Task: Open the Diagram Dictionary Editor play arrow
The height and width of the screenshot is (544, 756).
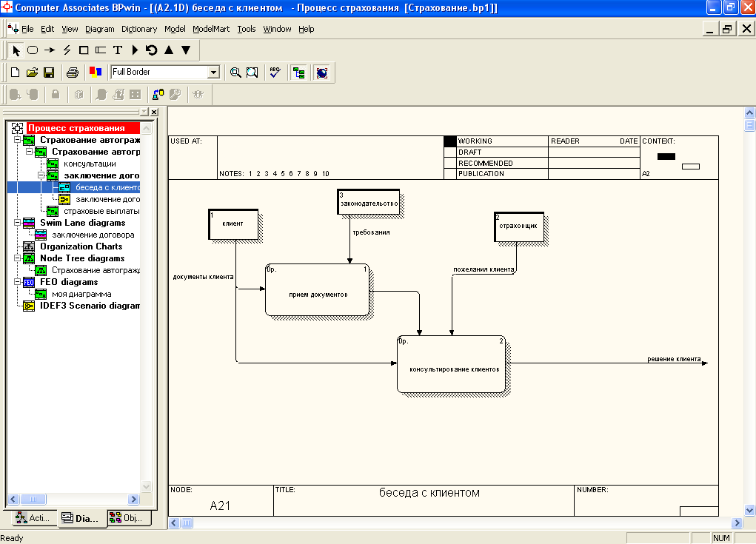Action: (135, 50)
